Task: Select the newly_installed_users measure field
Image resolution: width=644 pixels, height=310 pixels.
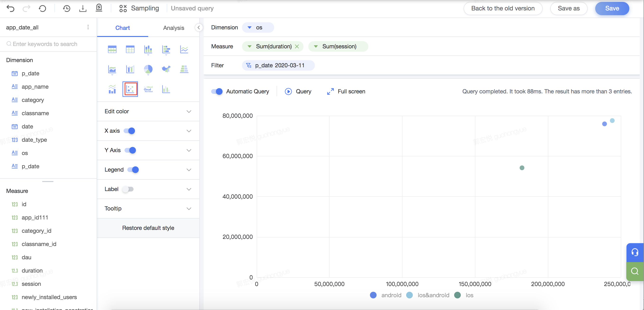Action: click(x=49, y=297)
